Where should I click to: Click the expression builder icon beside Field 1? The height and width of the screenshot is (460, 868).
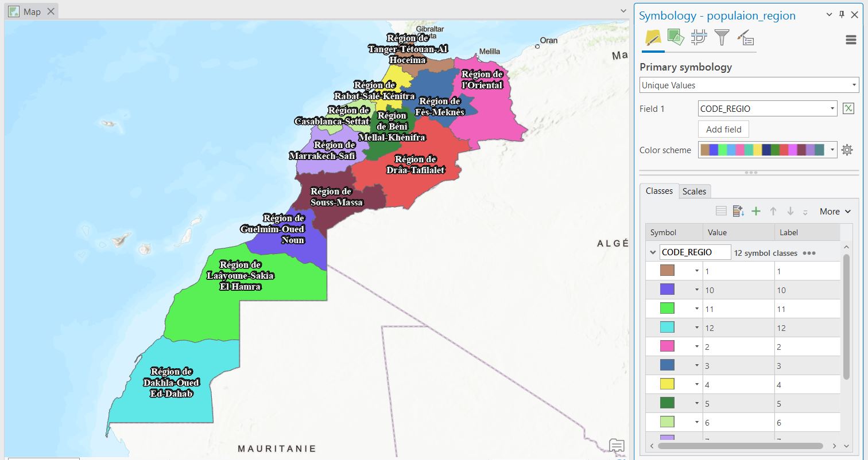tap(848, 108)
